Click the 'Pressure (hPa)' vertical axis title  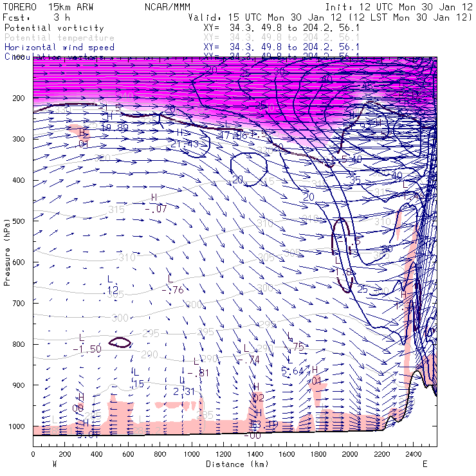tap(7, 252)
